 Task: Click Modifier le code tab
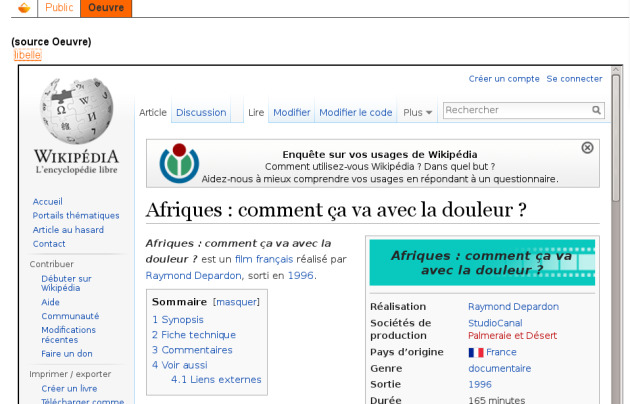tap(356, 112)
